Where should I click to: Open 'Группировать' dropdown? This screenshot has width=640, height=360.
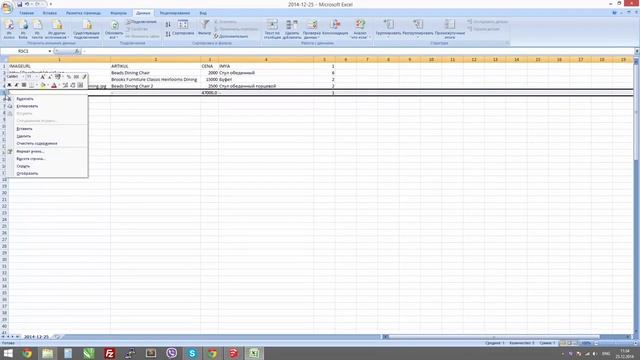[x=389, y=29]
